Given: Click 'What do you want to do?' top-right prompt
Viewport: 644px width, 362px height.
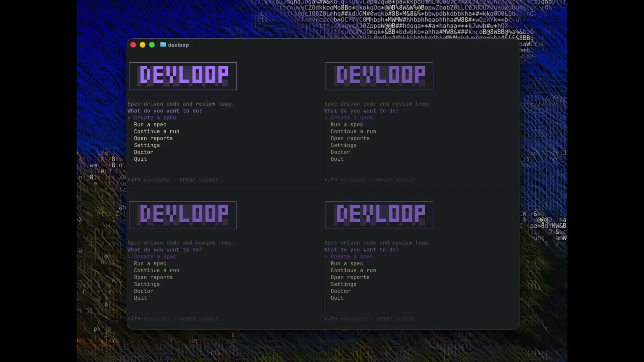Looking at the screenshot, I should [x=362, y=111].
